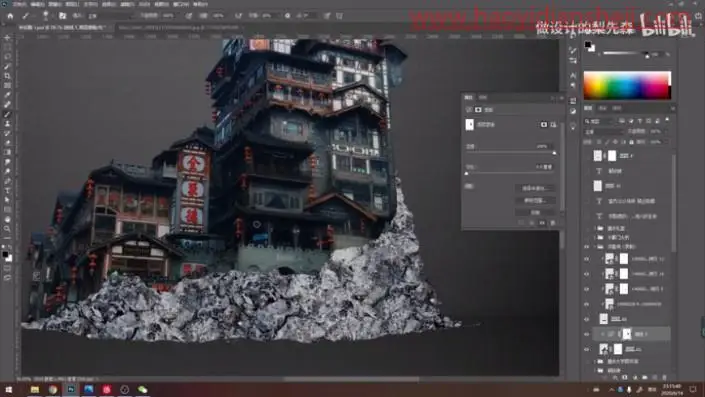Screen dimensions: 705x397
Task: Open the brush blend mode dropdown
Action: tap(110, 16)
